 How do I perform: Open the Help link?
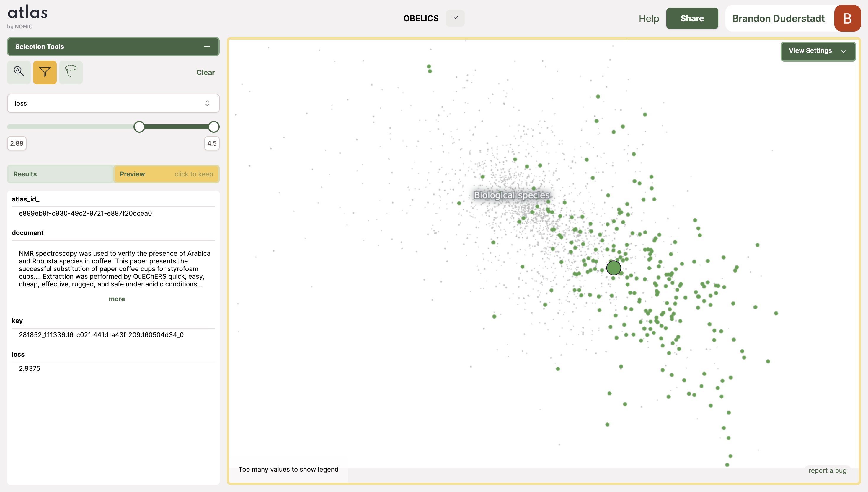pos(649,18)
